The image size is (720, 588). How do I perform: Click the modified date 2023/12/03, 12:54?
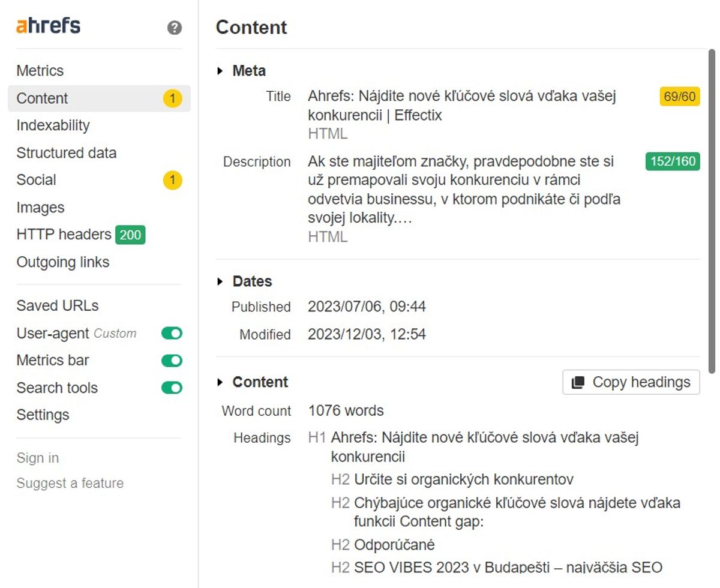[x=367, y=334]
